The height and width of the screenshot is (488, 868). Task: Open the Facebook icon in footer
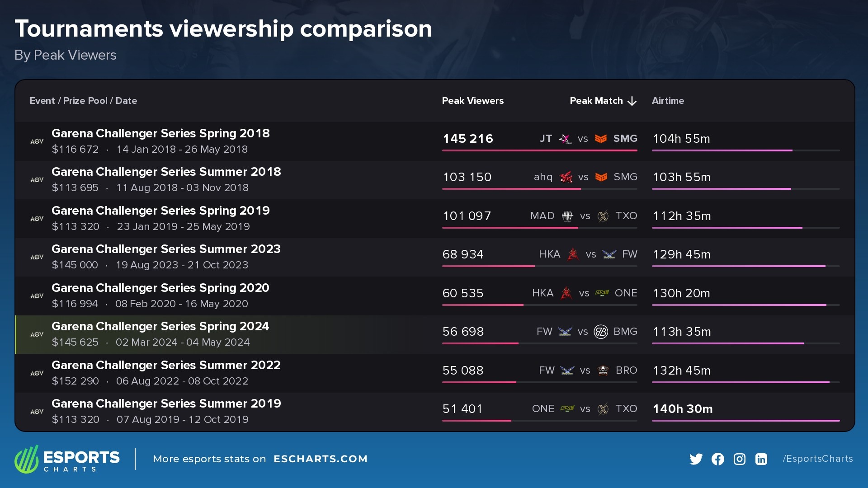pyautogui.click(x=717, y=459)
